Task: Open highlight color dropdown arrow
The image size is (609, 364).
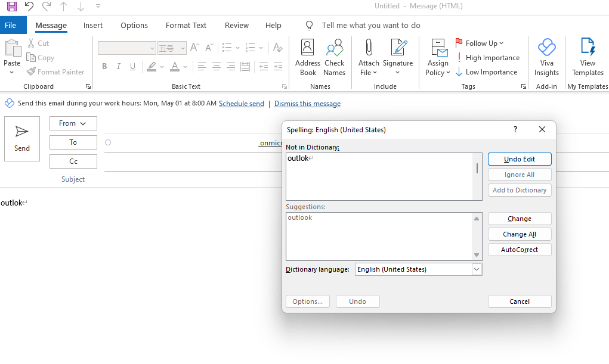Action: coord(162,67)
